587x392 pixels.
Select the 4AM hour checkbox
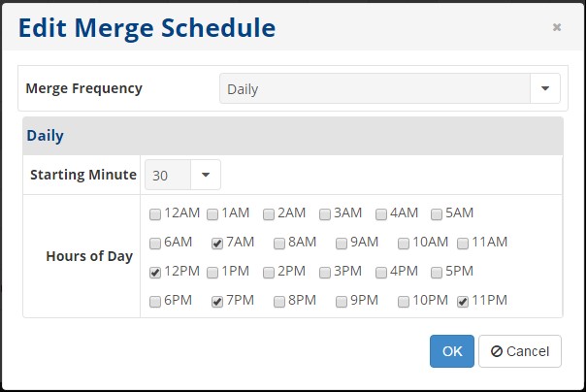[382, 213]
